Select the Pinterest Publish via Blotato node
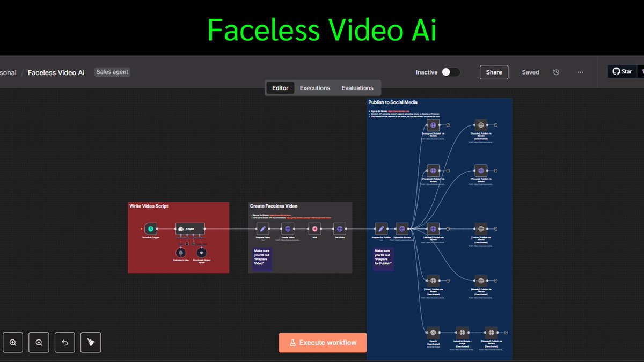The image size is (644, 362). [491, 333]
